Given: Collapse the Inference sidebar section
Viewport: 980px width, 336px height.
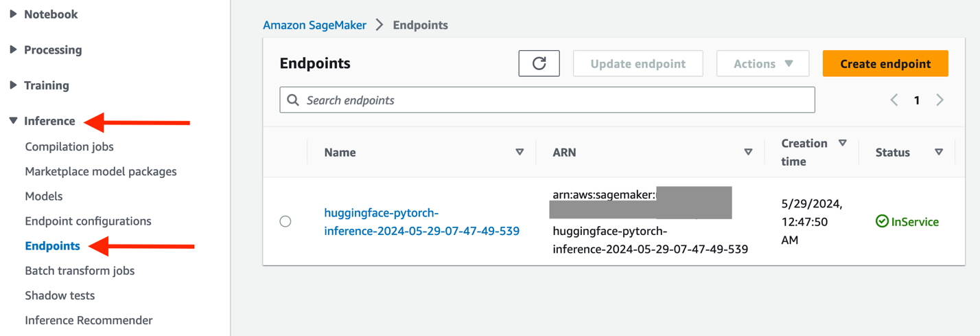Looking at the screenshot, I should 13,121.
